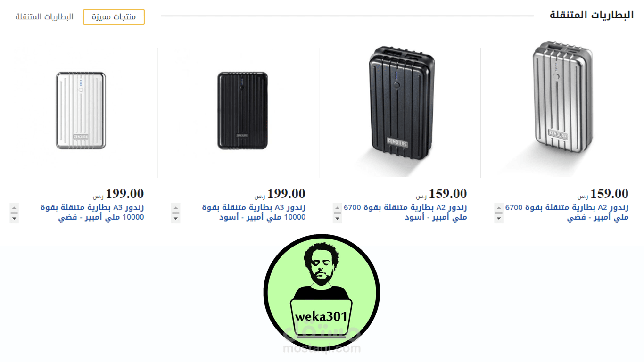Switch to the البطاريات المتنقلة tab
Image resolution: width=644 pixels, height=362 pixels.
tap(44, 17)
